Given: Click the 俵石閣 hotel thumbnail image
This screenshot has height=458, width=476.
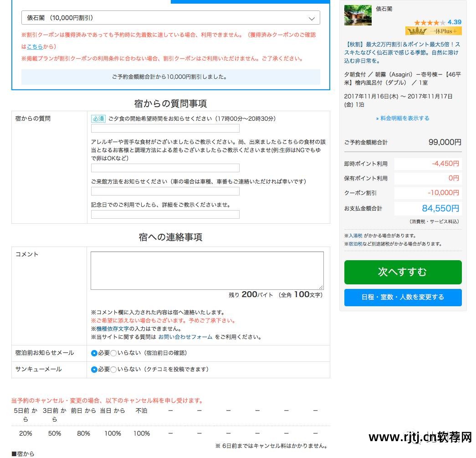Looking at the screenshot, I should pos(358,15).
